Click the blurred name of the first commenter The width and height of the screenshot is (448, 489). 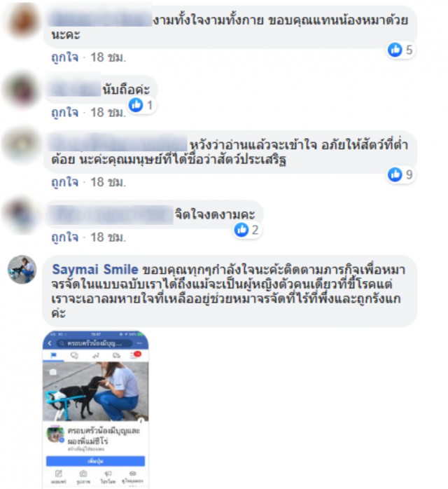(101, 20)
